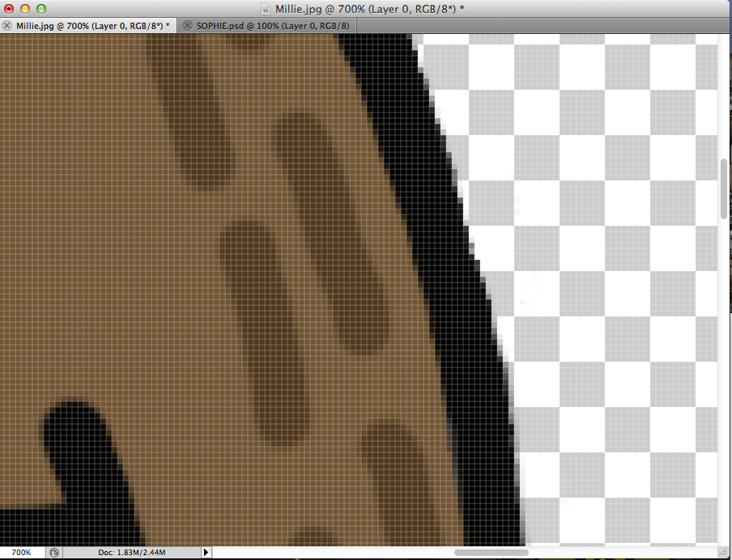Click the document icon in title bar

[266, 9]
